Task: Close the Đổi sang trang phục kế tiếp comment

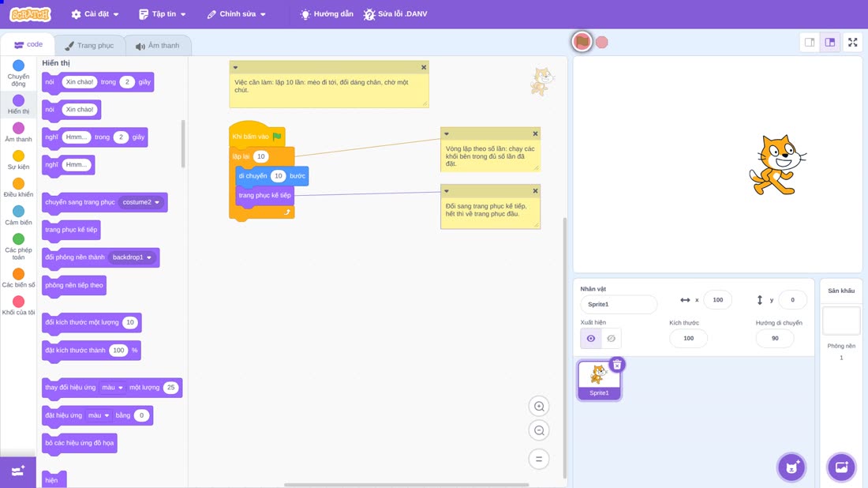Action: 535,191
